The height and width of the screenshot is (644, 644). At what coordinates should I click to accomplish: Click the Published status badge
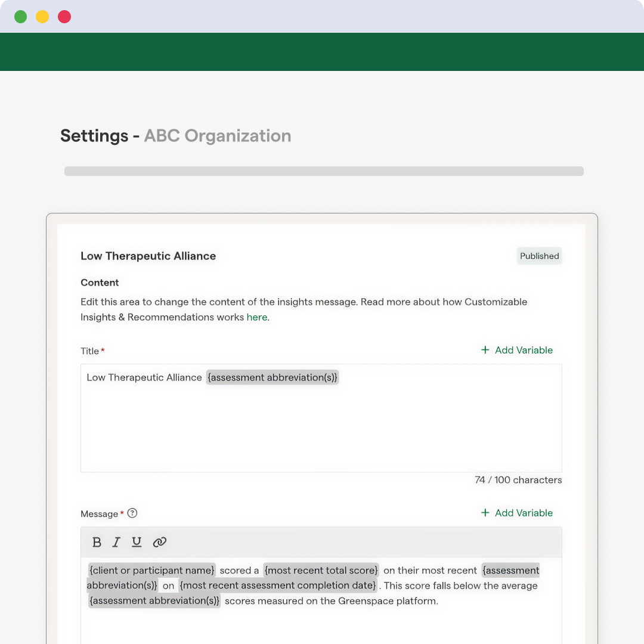539,256
